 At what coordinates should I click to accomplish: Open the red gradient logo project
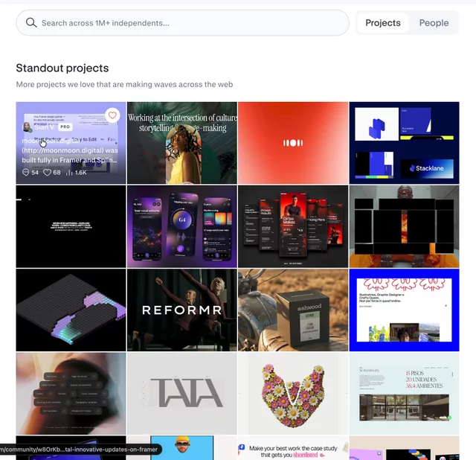coord(293,143)
